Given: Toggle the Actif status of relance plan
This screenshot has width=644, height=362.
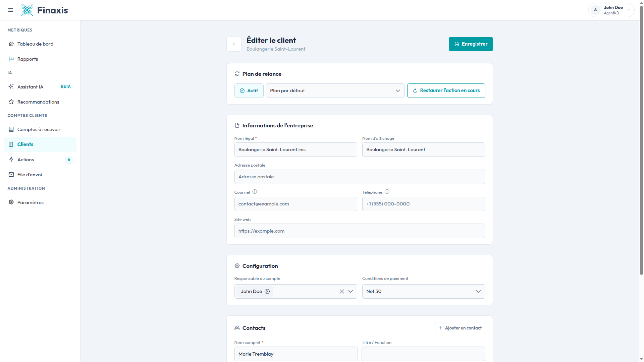Looking at the screenshot, I should pyautogui.click(x=249, y=90).
